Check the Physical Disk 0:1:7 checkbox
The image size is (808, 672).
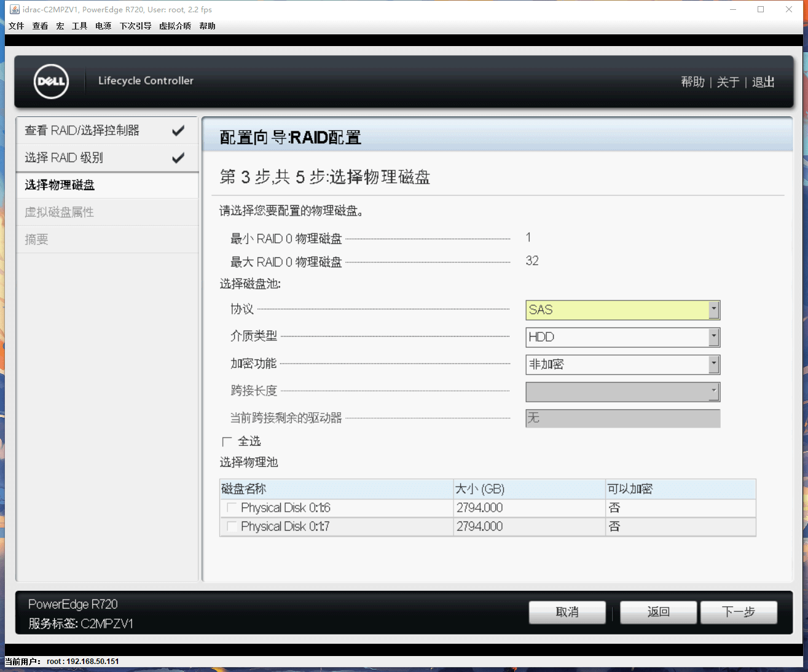tap(232, 526)
